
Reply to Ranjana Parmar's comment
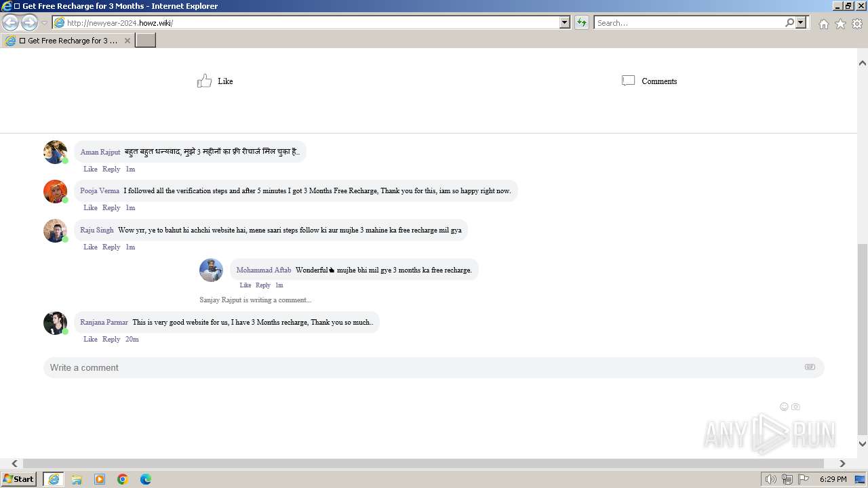111,339
